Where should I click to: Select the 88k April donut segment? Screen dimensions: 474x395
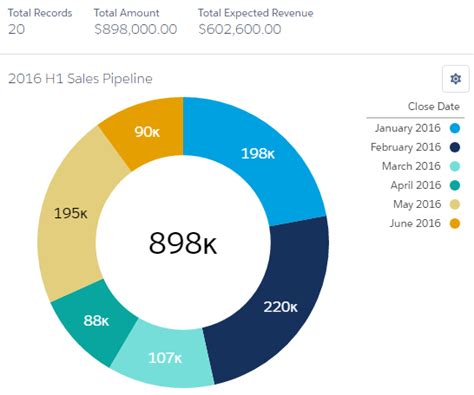(x=96, y=321)
